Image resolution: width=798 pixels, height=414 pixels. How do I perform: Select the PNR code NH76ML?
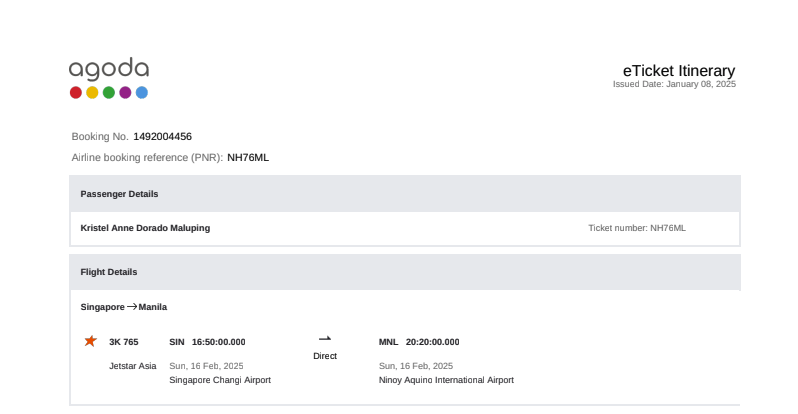248,157
